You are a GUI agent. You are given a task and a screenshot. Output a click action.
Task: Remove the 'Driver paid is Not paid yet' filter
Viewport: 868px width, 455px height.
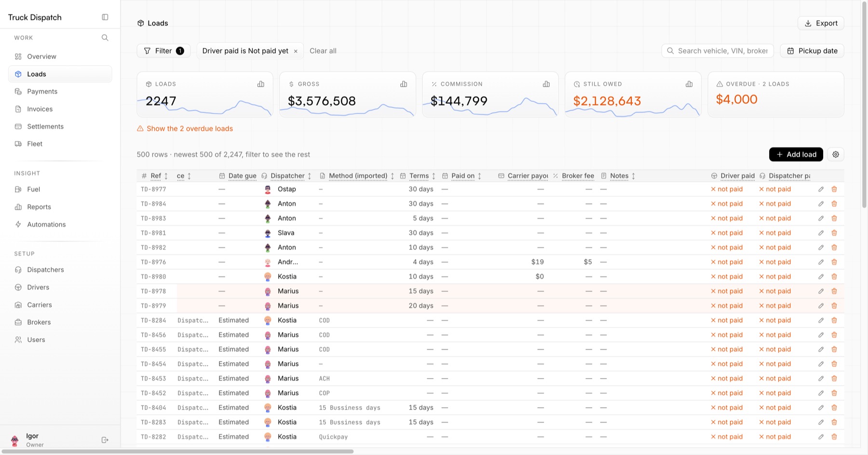(296, 51)
